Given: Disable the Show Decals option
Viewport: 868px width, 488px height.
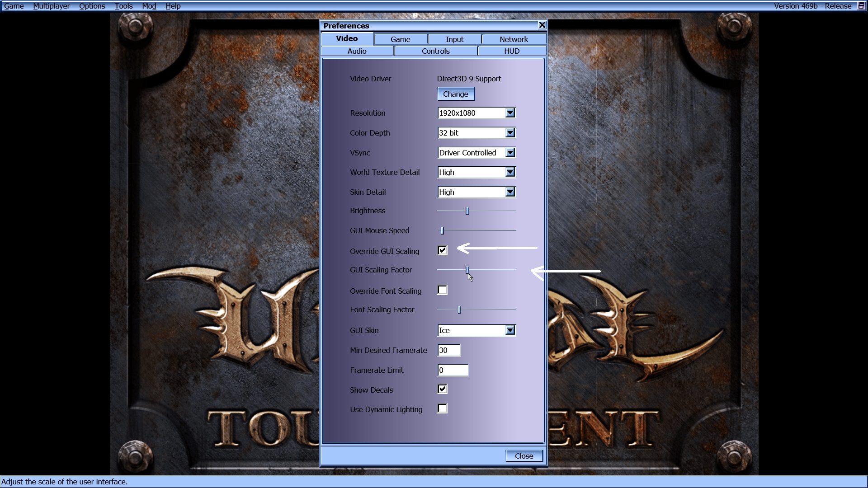Looking at the screenshot, I should (x=442, y=389).
